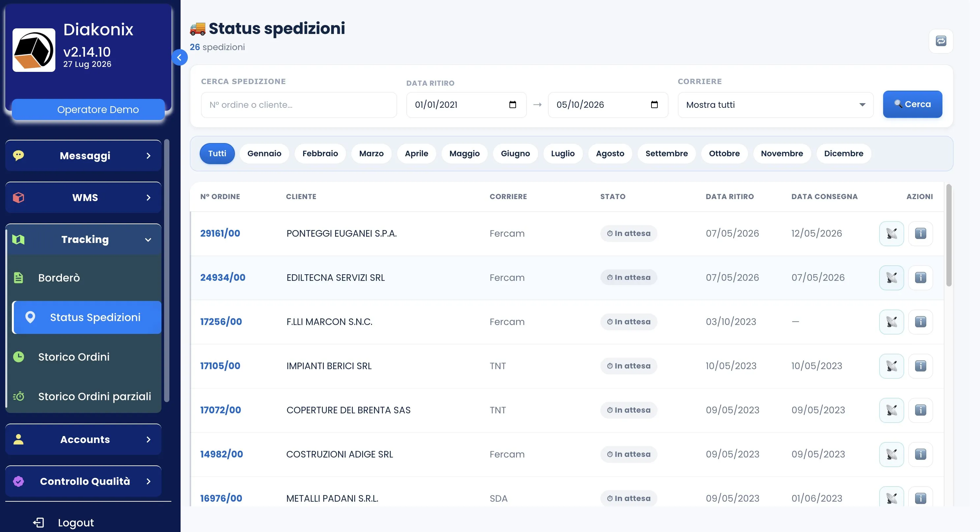
Task: Show info for order 17072/00
Action: click(x=920, y=410)
